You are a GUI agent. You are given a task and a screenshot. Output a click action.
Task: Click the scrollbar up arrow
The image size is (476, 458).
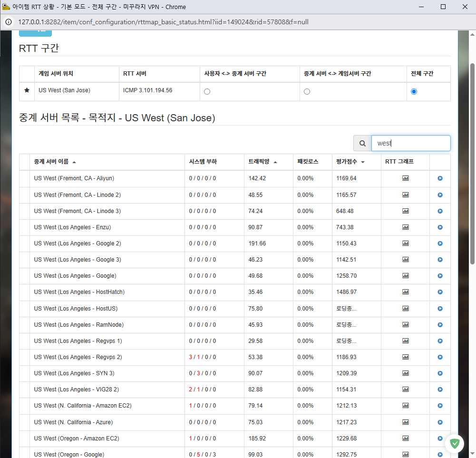coord(472,34)
